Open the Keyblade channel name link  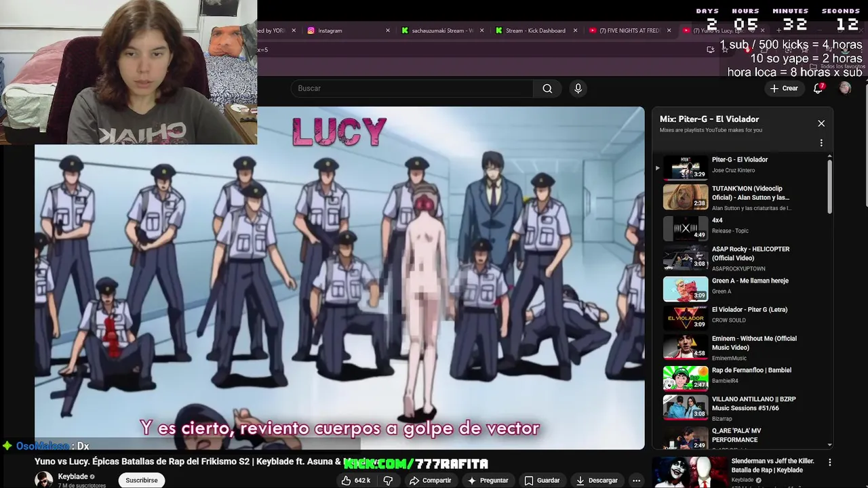tap(73, 476)
